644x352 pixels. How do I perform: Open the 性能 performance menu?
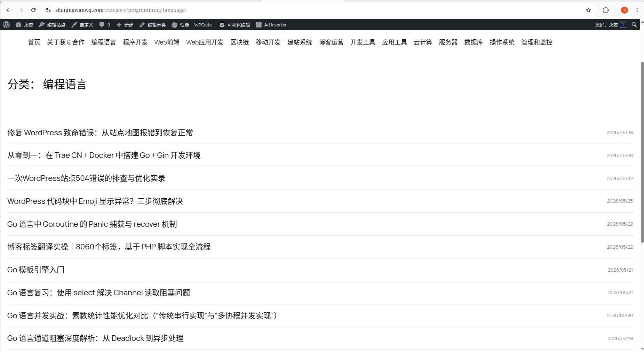[180, 25]
